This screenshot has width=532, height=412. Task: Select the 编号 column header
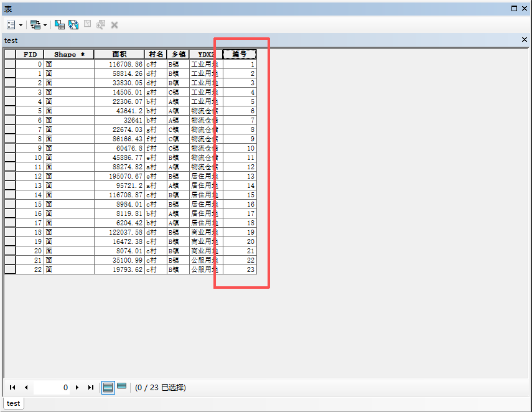239,54
